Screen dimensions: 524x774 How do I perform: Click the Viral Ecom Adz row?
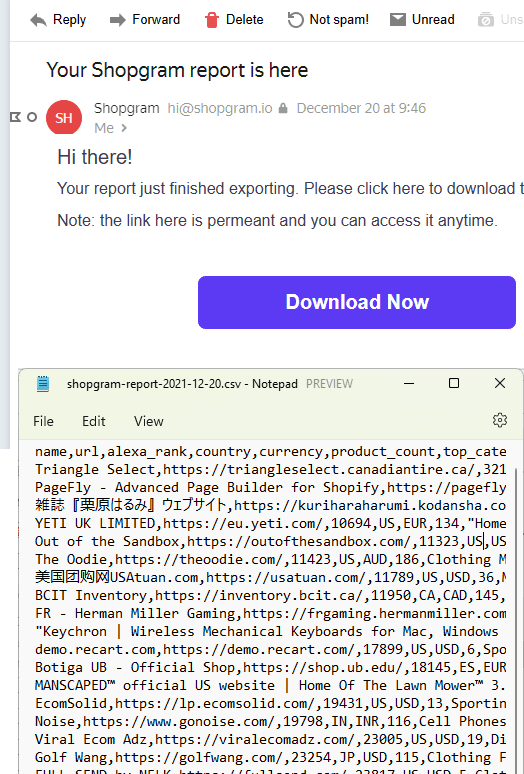270,739
